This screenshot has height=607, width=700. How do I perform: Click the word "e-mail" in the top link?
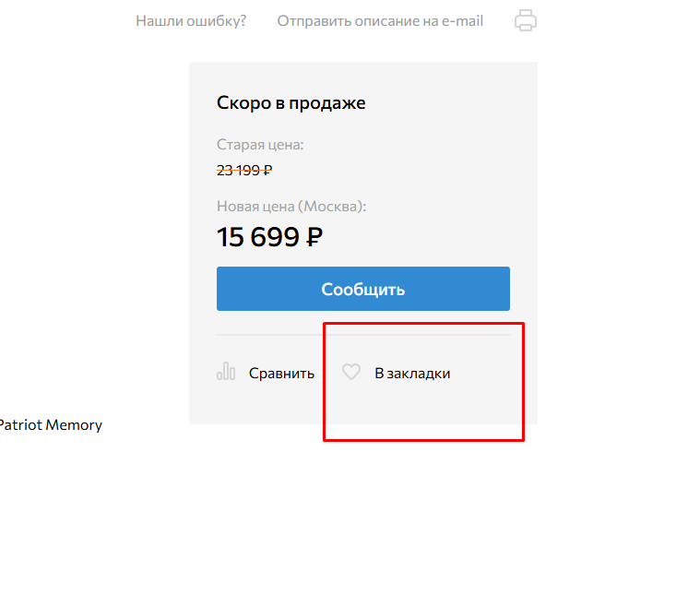point(460,20)
